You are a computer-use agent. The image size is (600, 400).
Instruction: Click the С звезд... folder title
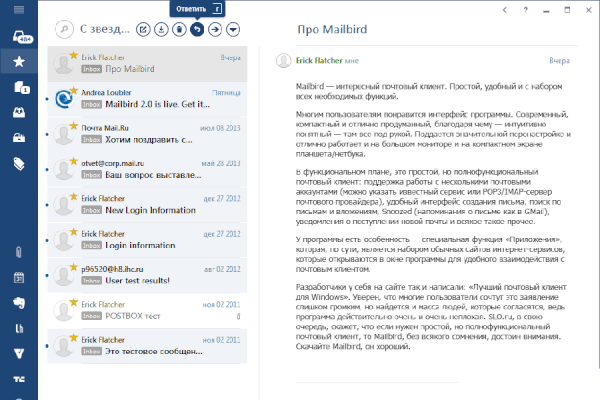(104, 29)
